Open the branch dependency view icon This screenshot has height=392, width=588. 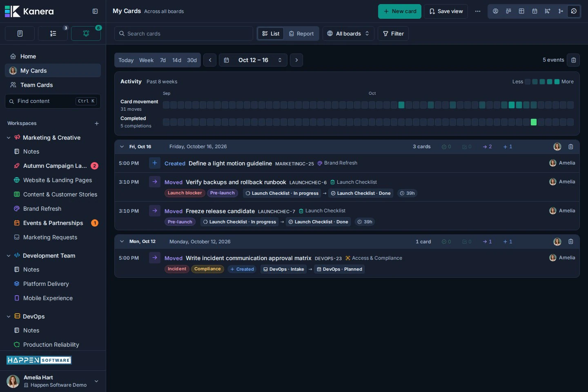tap(561, 11)
